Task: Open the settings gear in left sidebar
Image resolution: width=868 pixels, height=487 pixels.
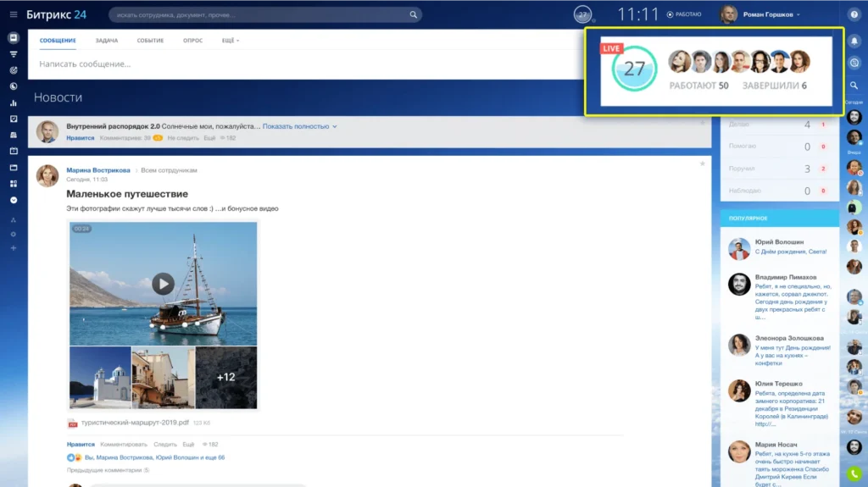Action: 13,234
